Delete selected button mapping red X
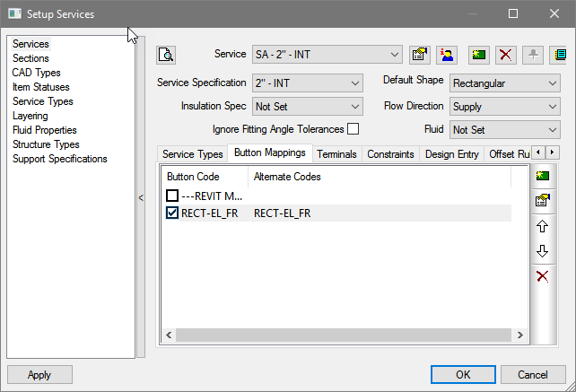Image resolution: width=576 pixels, height=392 pixels. coord(542,275)
